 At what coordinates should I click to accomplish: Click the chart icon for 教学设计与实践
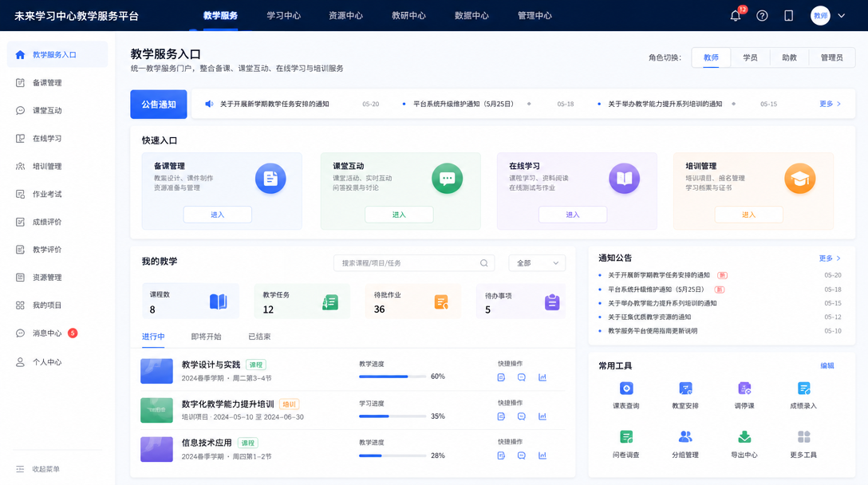pyautogui.click(x=542, y=377)
